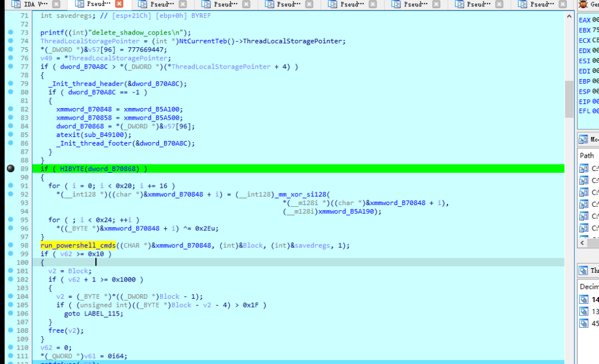Screen dimensions: 599x364
Task: Select the EBP register
Action: click(x=585, y=81)
